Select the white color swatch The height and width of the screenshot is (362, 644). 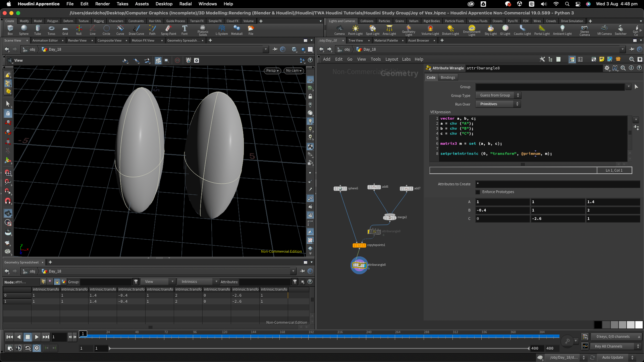[639, 325]
